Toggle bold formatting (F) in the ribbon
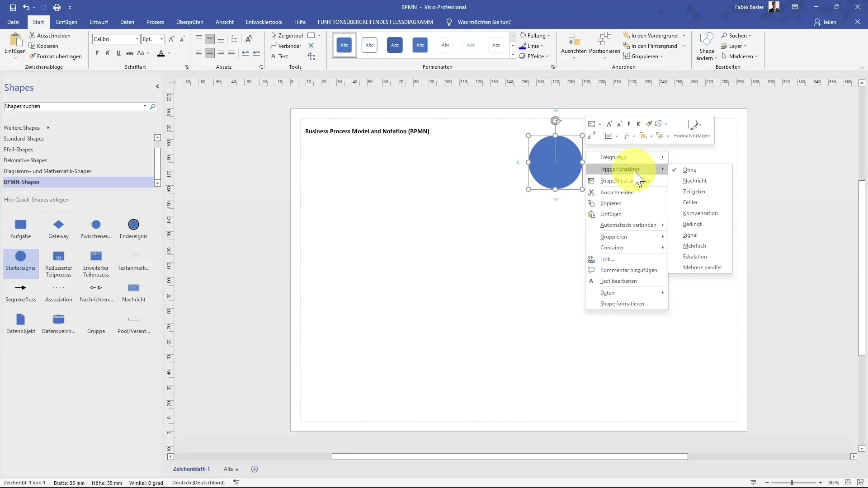868x488 pixels. tap(97, 53)
